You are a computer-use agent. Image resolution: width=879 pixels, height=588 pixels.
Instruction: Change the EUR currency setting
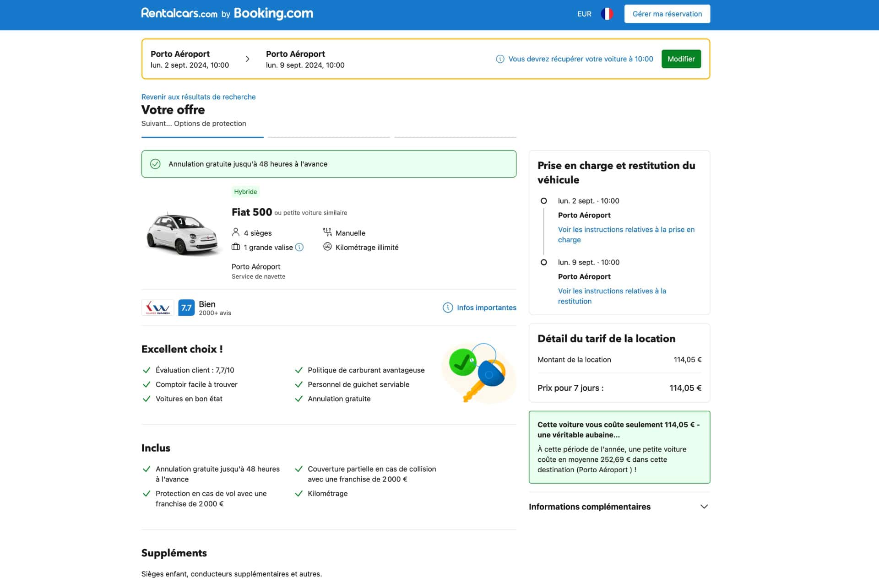(x=584, y=14)
